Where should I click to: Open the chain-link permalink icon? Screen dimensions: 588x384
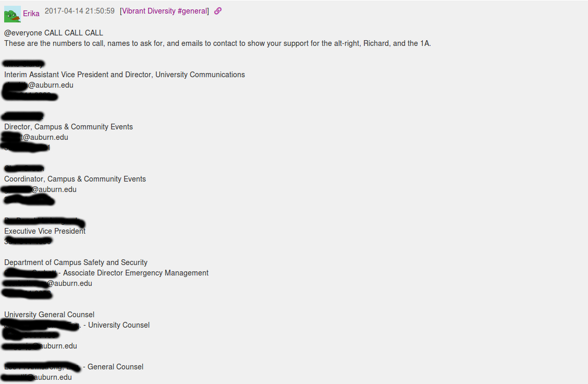[218, 11]
